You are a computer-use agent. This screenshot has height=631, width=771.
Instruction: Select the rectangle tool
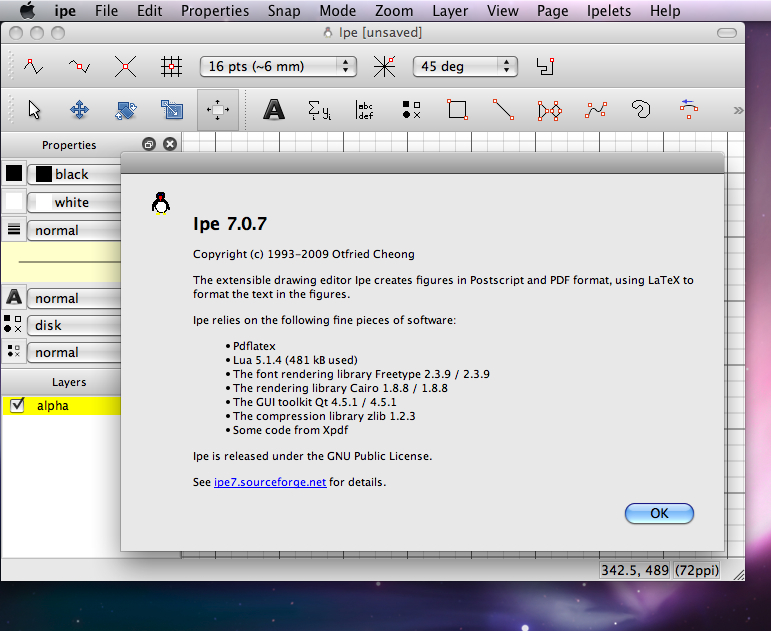pos(457,110)
